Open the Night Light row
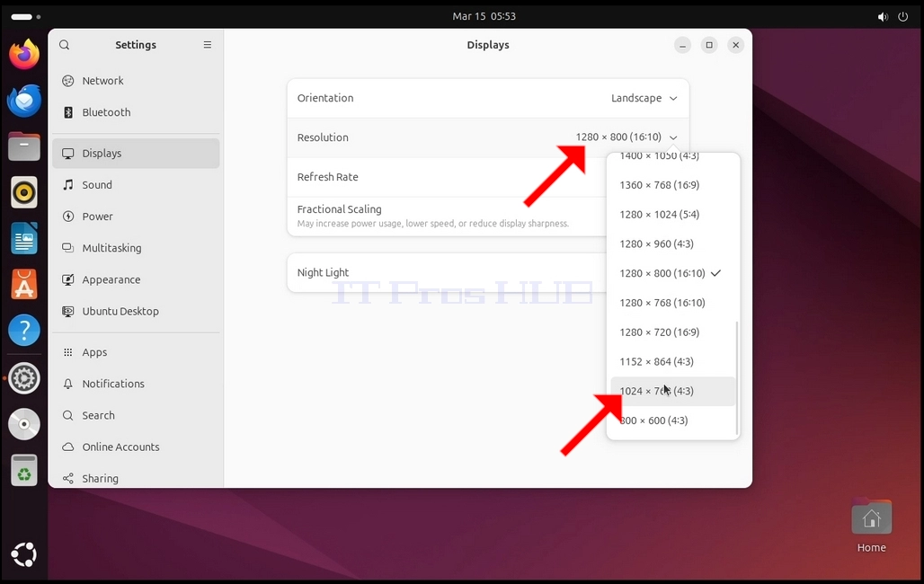Image resolution: width=924 pixels, height=584 pixels. pyautogui.click(x=447, y=272)
